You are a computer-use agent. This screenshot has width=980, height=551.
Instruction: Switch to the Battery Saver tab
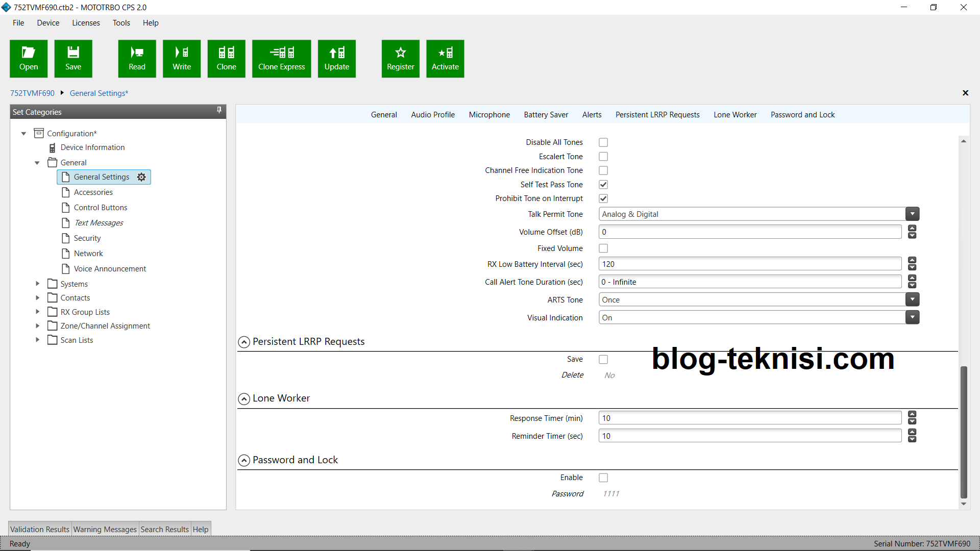coord(546,115)
